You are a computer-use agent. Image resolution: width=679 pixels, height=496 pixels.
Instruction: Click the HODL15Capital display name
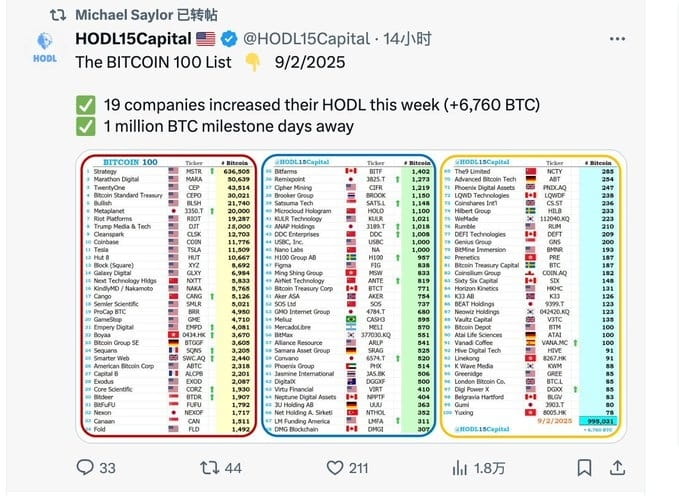(x=133, y=39)
